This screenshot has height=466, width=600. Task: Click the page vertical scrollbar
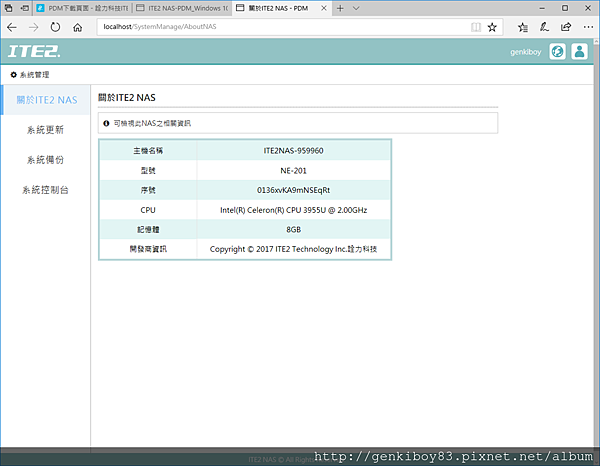point(596,245)
